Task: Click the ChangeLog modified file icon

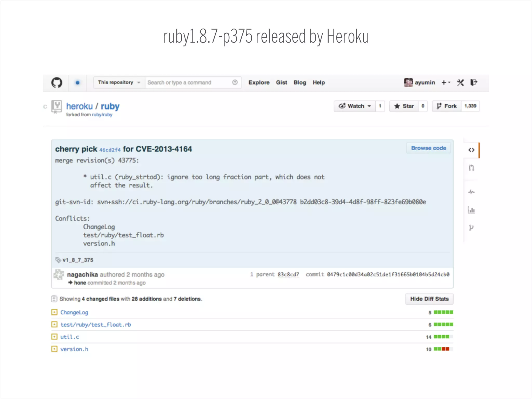Action: tap(54, 312)
